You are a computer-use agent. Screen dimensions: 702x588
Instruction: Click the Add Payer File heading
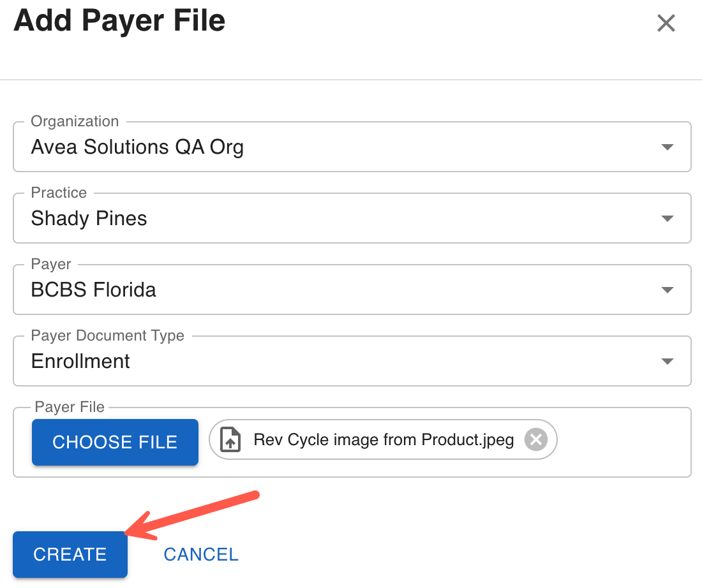pyautogui.click(x=119, y=21)
